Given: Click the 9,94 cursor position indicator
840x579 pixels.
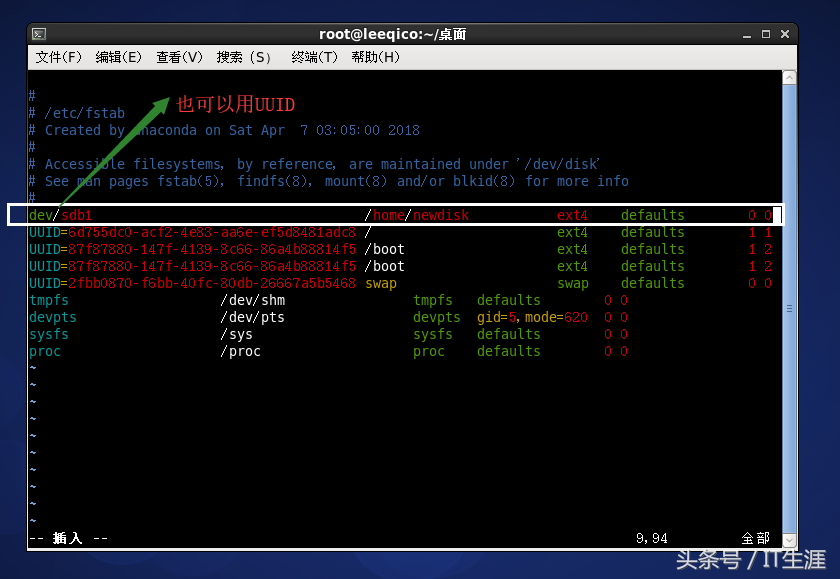Looking at the screenshot, I should click(x=651, y=538).
